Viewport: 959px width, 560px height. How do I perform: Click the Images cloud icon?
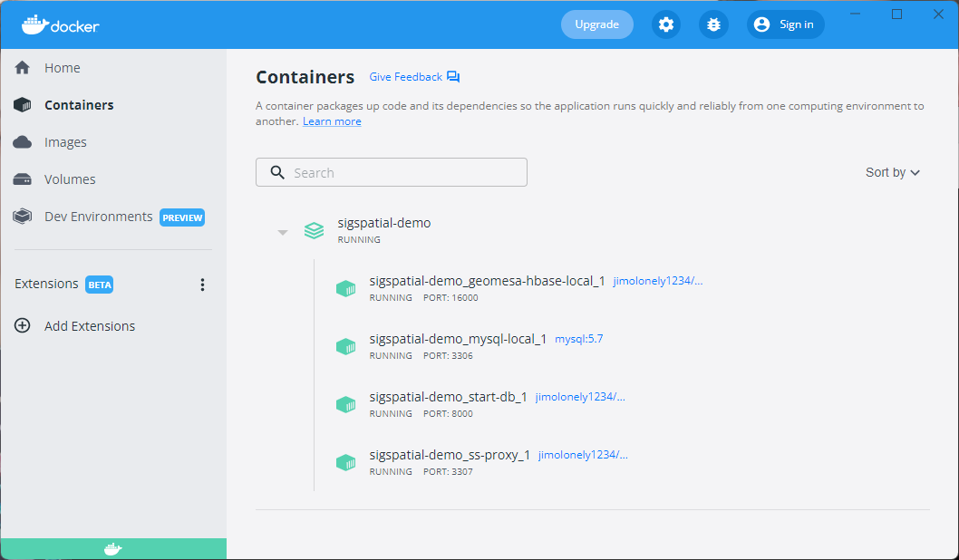tap(22, 142)
